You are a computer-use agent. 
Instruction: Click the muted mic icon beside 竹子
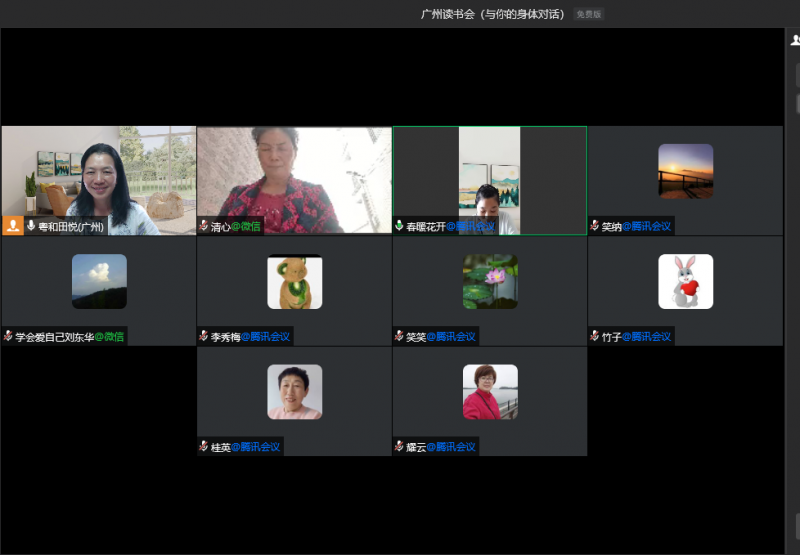click(595, 337)
